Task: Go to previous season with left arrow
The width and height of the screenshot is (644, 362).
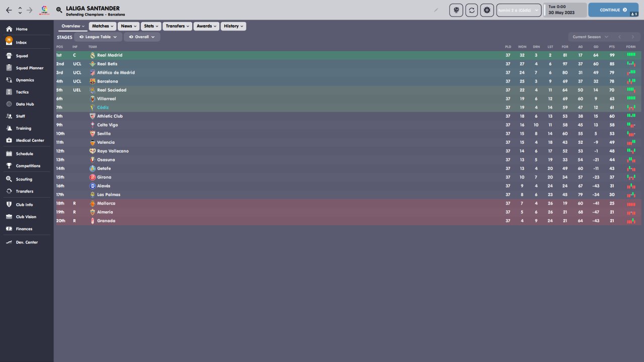Action: (620, 37)
